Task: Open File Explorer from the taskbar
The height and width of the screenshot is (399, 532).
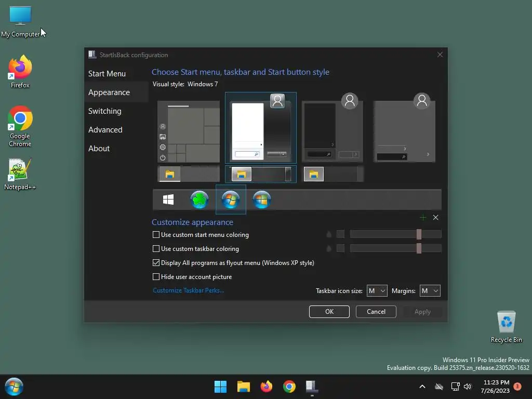Action: tap(243, 387)
